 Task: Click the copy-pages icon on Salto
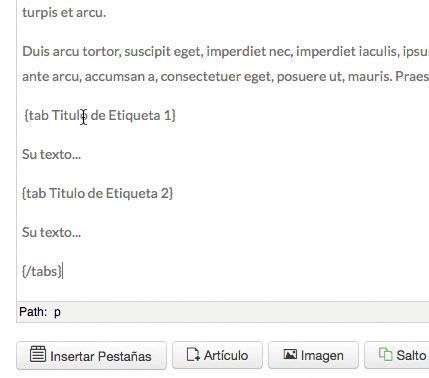coord(386,354)
